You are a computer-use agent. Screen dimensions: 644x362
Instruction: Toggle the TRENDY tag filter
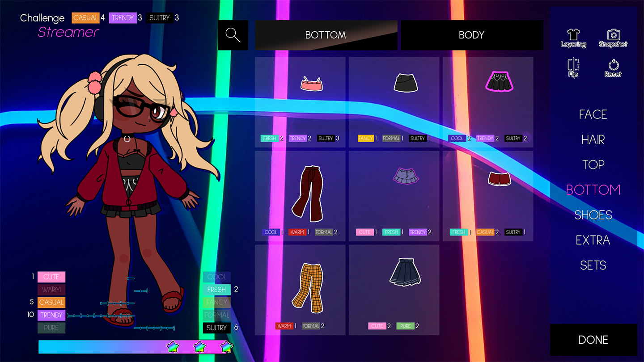[x=51, y=315]
